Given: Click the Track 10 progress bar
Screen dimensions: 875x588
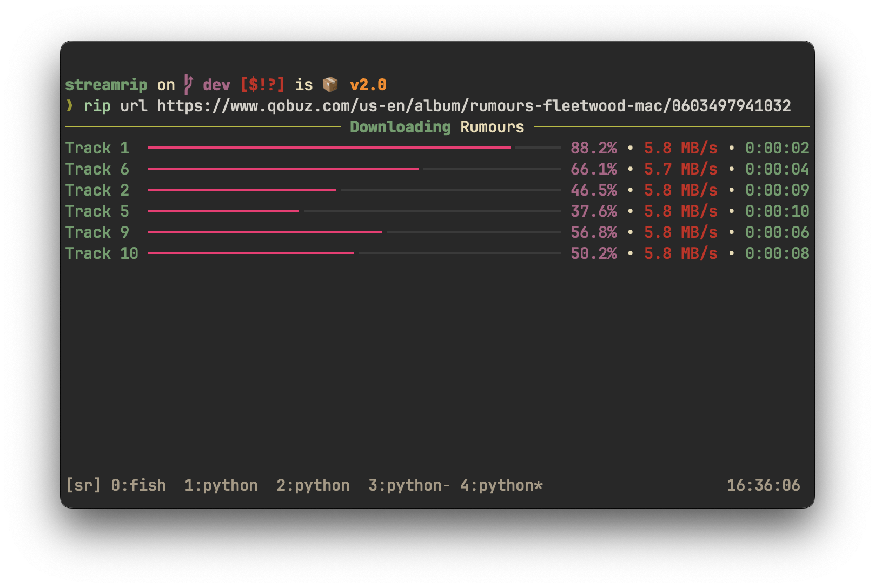Looking at the screenshot, I should point(354,253).
